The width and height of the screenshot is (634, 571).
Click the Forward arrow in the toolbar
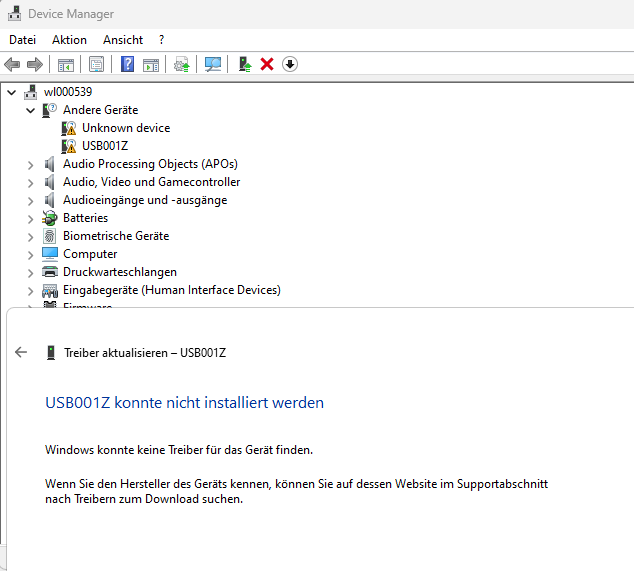(35, 64)
